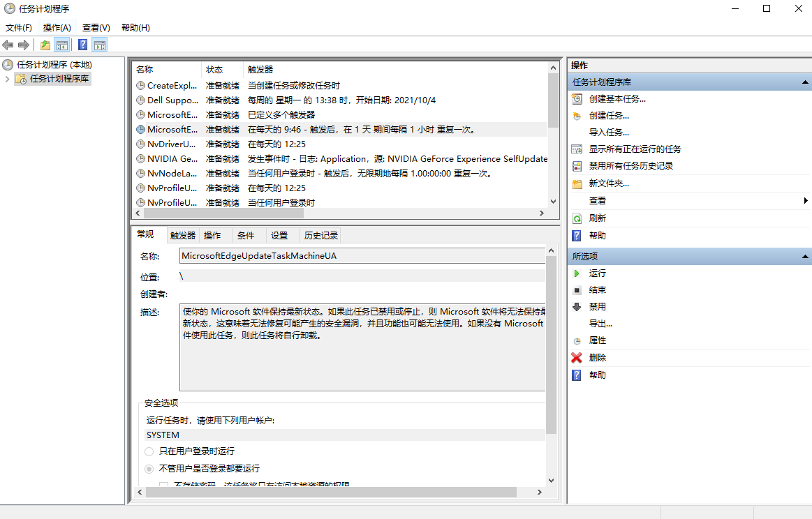Image resolution: width=812 pixels, height=519 pixels.
Task: Select the NvNodeLa... task row
Action: tap(340, 173)
